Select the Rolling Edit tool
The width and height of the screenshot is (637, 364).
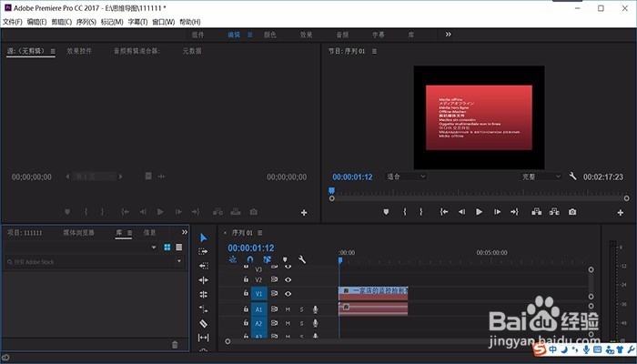coord(204,294)
